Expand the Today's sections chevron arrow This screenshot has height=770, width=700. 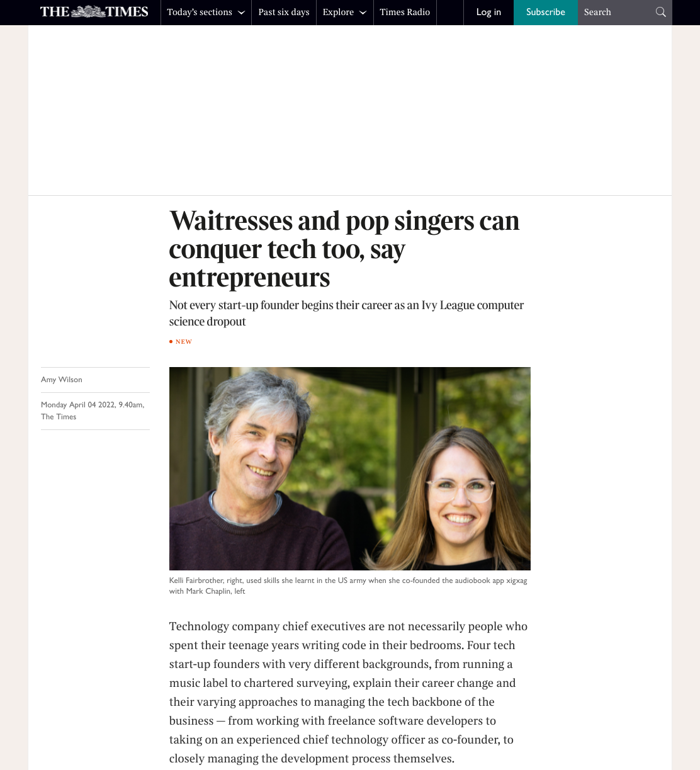[x=241, y=13]
